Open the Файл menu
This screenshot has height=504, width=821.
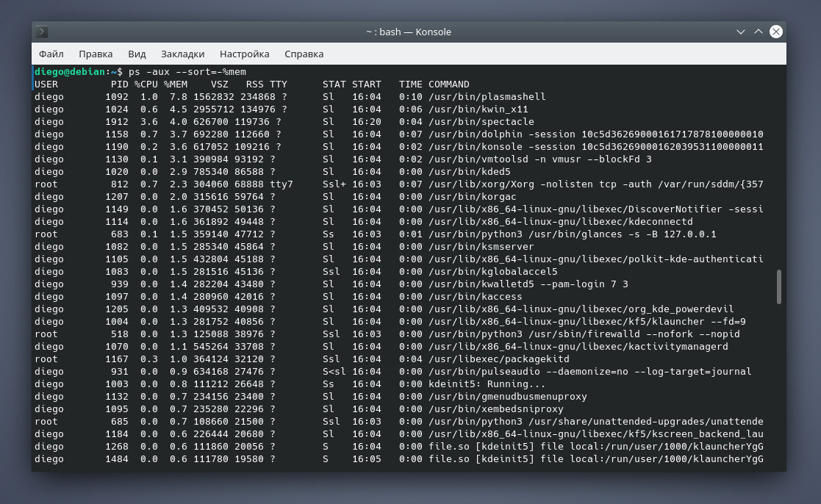pyautogui.click(x=51, y=54)
